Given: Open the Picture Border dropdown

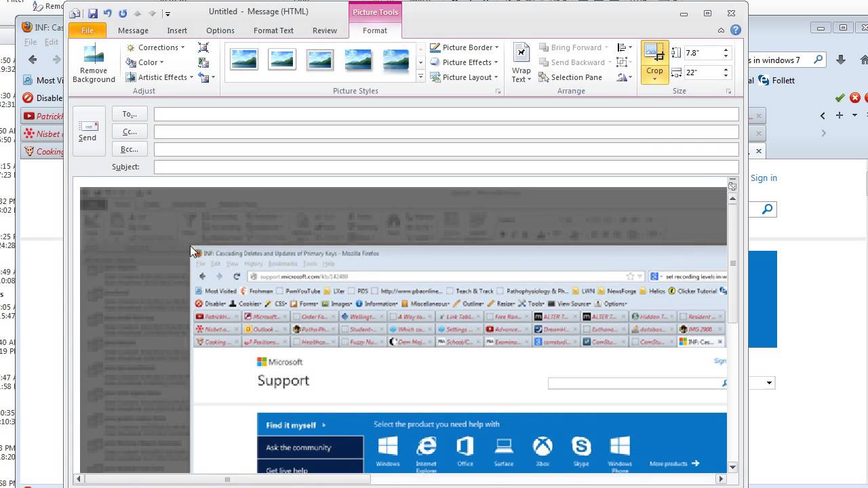Looking at the screenshot, I should tap(465, 47).
